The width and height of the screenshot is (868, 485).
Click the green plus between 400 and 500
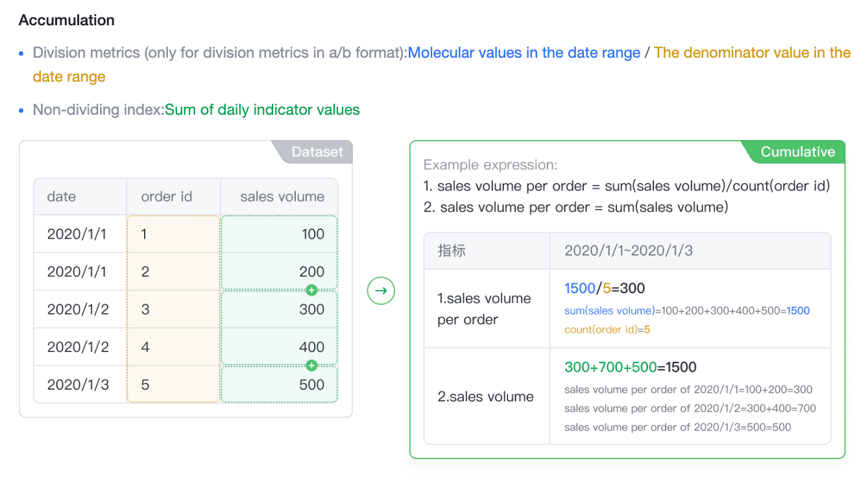[x=311, y=365]
